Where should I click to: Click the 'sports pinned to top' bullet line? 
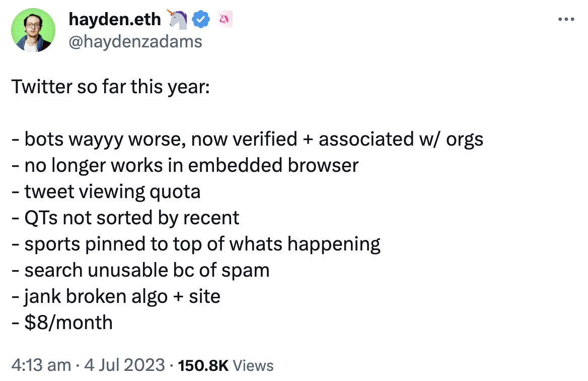[x=196, y=244]
